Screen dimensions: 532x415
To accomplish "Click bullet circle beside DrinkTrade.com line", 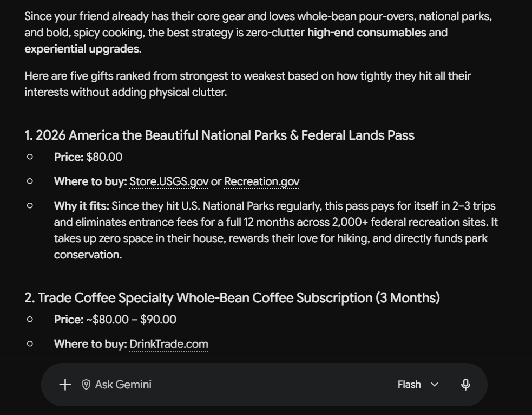I will pos(30,343).
